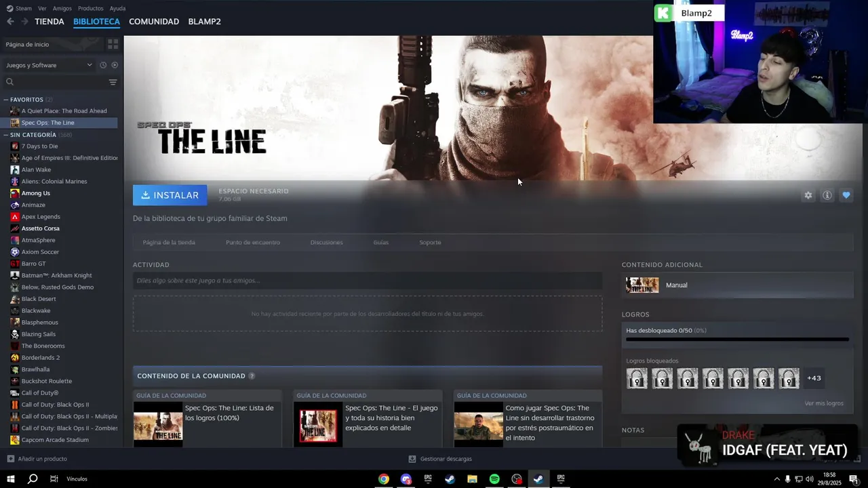Open Lista de los logros guide
This screenshot has width=868, height=488.
tap(207, 418)
